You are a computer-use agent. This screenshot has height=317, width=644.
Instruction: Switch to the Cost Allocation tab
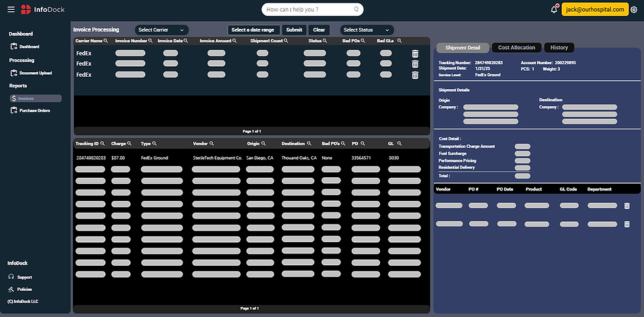(517, 47)
